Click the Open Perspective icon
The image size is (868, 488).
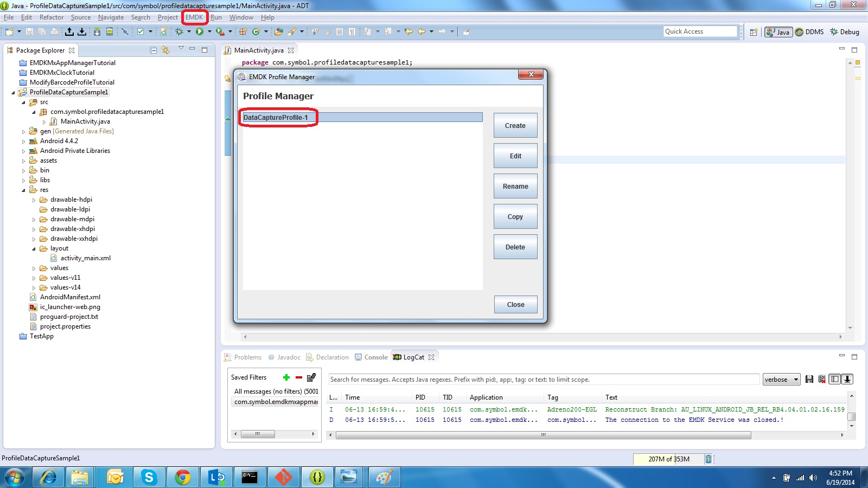pyautogui.click(x=754, y=32)
